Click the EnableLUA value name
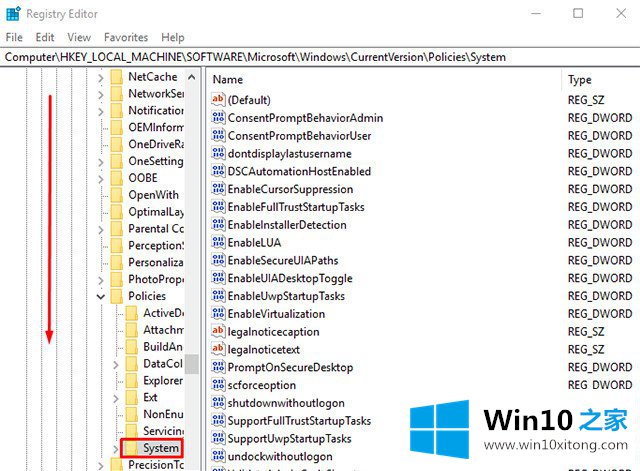The image size is (640, 471). (254, 243)
